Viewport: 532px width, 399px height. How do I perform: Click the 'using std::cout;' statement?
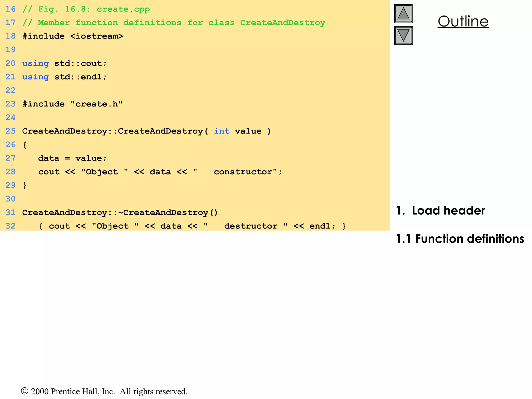tap(64, 63)
